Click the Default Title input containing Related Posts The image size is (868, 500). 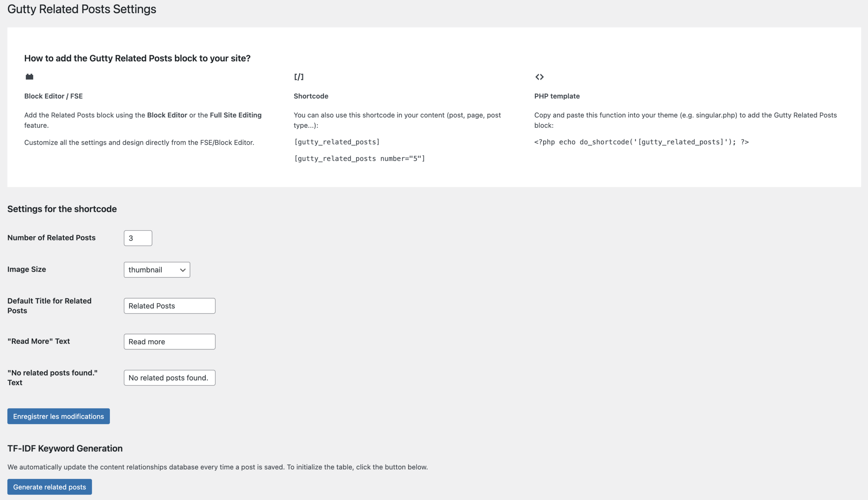(169, 306)
